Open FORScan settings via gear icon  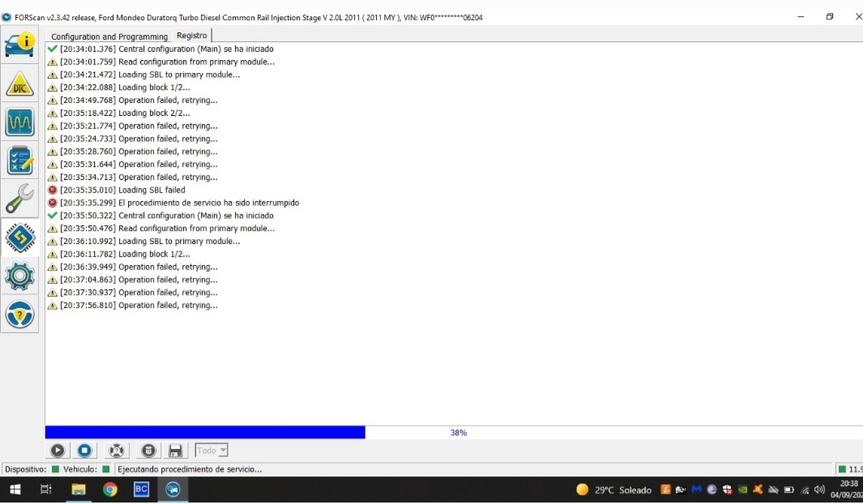(x=19, y=276)
